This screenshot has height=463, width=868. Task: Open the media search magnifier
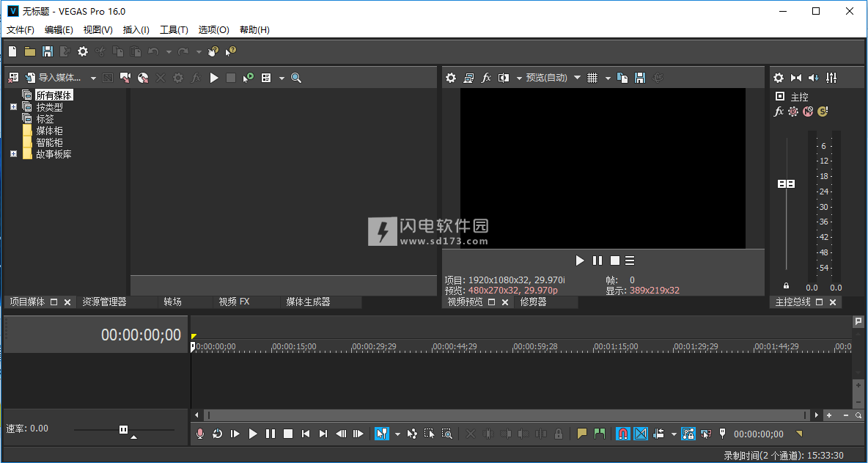tap(296, 78)
